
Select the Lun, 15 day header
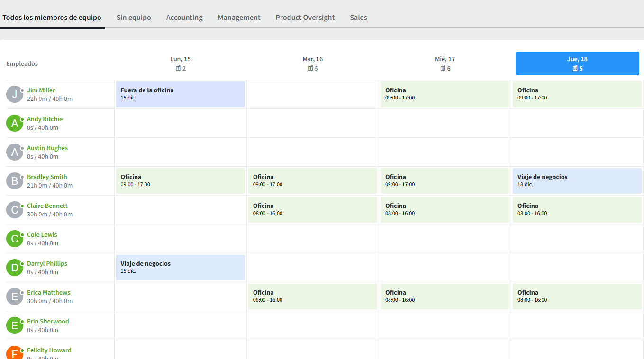(181, 63)
